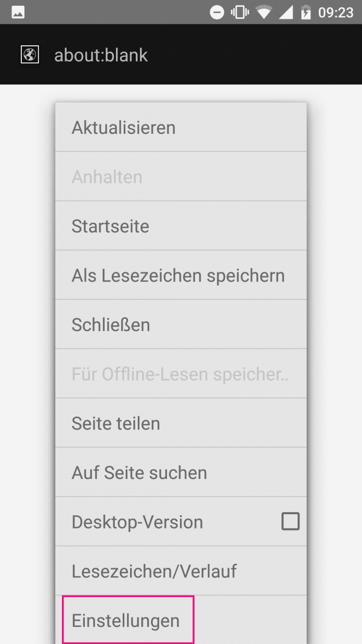
Task: Tap the image notification icon in status bar
Action: 18,12
